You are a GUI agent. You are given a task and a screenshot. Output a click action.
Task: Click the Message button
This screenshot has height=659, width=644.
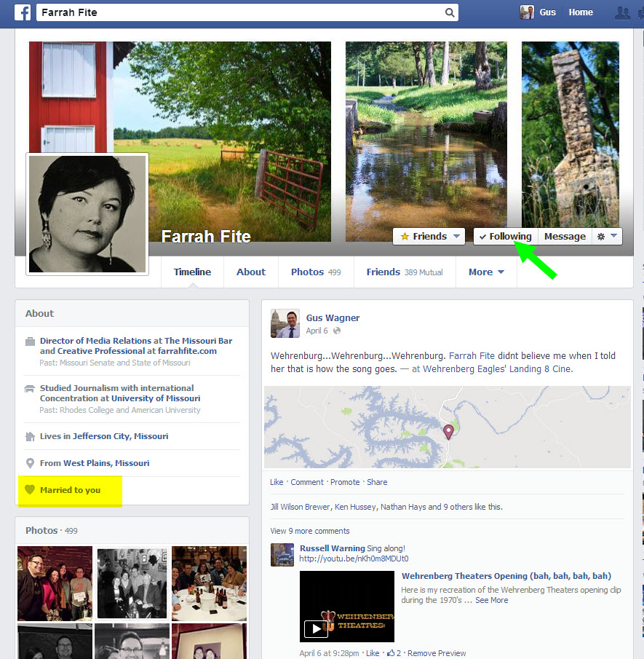click(x=565, y=237)
